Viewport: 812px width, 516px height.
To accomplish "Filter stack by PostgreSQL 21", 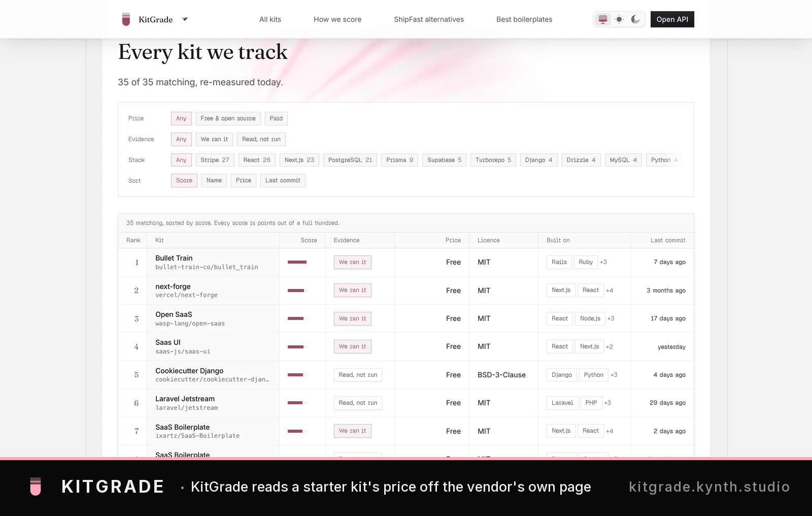I will point(350,160).
